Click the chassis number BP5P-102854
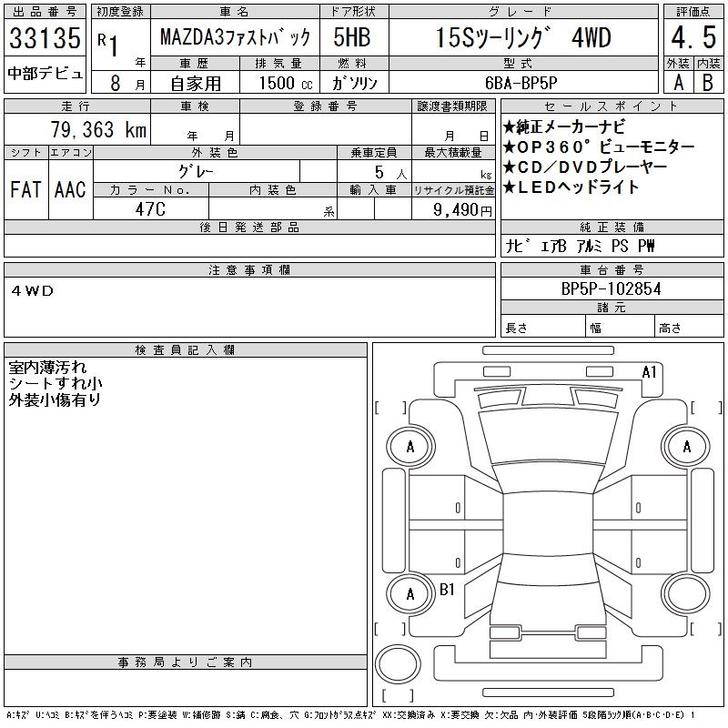 [x=611, y=288]
